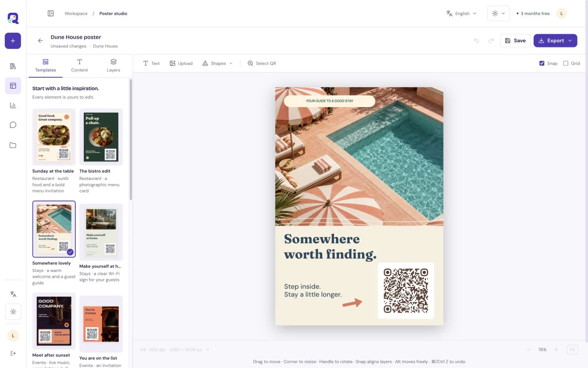Select The bistro edit template thumbnail
588x368 pixels.
pos(101,137)
